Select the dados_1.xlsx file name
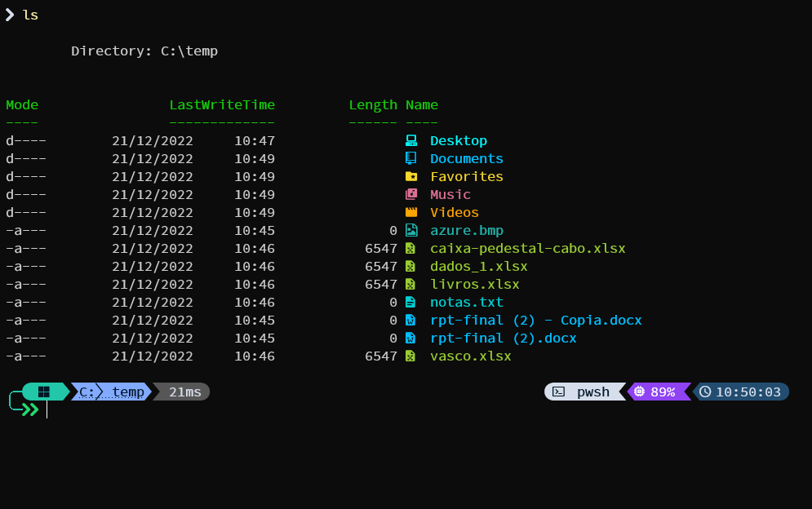Screen dimensions: 812x509 (x=478, y=266)
